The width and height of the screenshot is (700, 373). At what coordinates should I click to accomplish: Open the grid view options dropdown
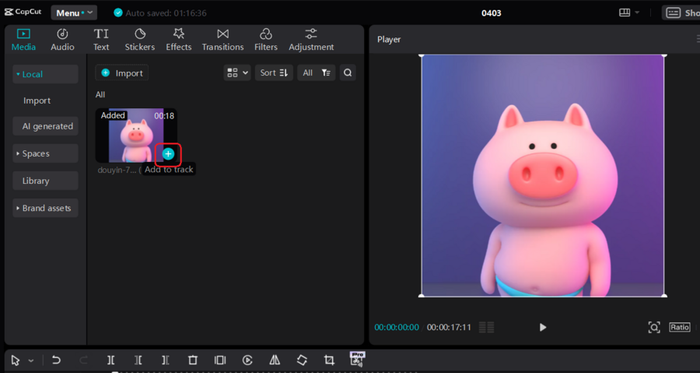tap(237, 73)
